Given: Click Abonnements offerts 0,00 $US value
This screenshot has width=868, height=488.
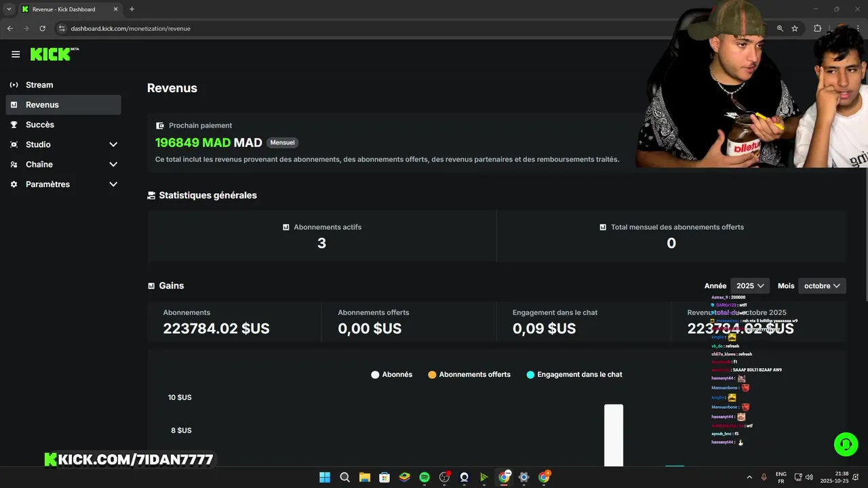Looking at the screenshot, I should pyautogui.click(x=370, y=329).
